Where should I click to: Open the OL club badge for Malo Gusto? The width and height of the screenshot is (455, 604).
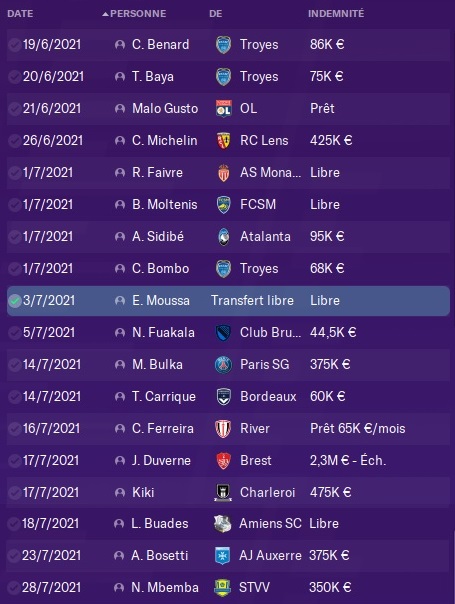[223, 109]
